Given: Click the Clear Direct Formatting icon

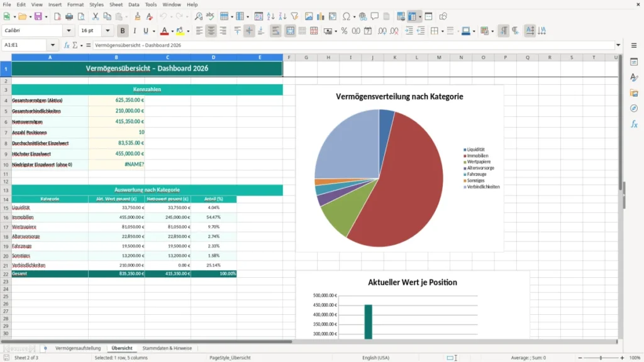Looking at the screenshot, I should tap(150, 16).
